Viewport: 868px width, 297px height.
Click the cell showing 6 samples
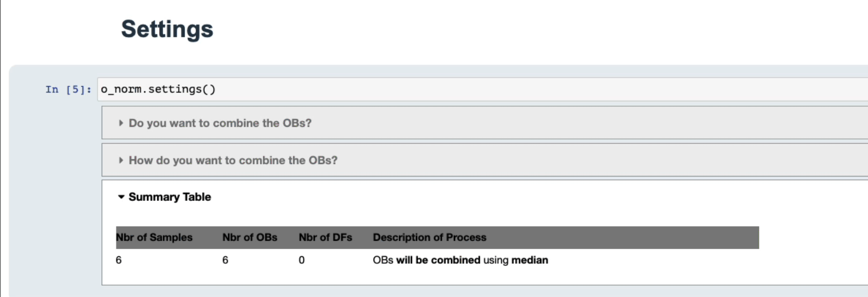coord(118,260)
